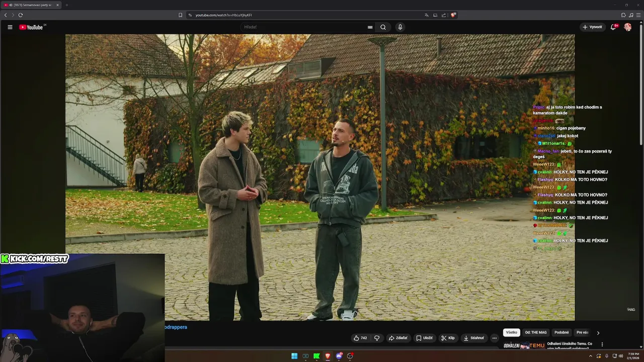This screenshot has height=362, width=644.
Task: Open the media control music icon
Action: click(x=631, y=15)
